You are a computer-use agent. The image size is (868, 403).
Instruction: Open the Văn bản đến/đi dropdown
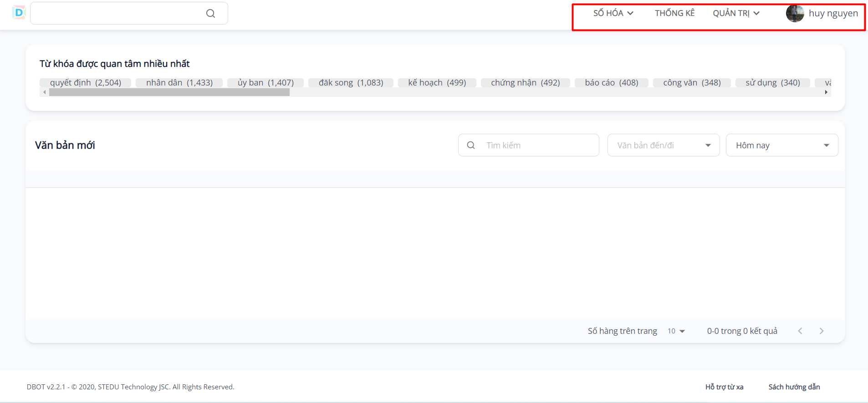pos(663,145)
